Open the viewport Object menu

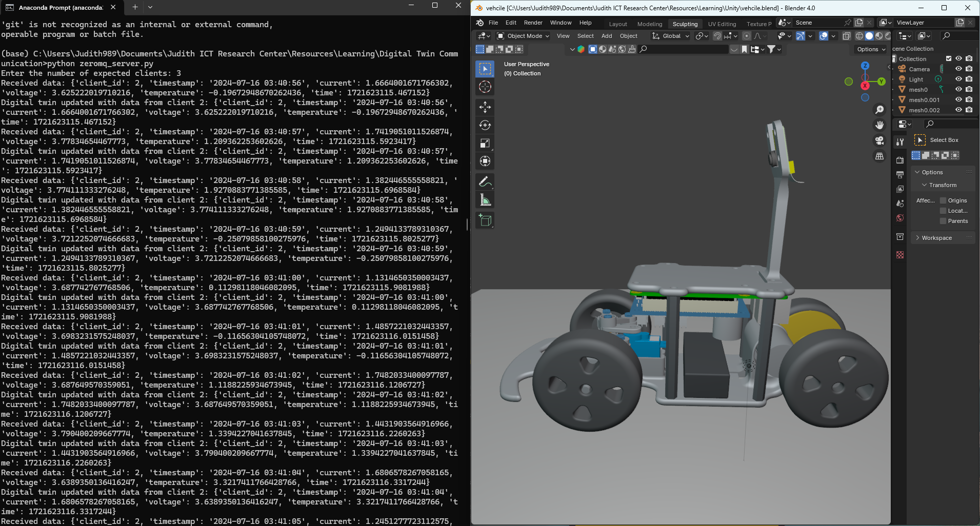(628, 36)
